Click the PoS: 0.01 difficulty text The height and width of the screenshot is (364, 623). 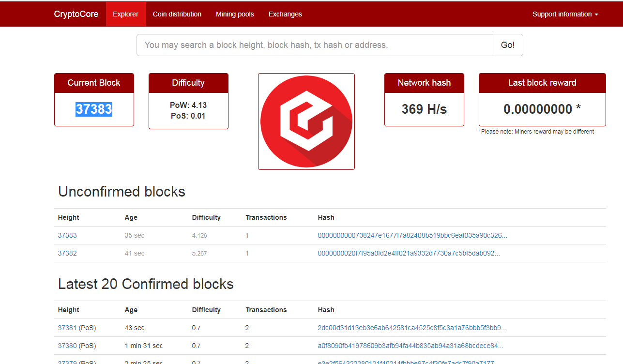pos(188,116)
